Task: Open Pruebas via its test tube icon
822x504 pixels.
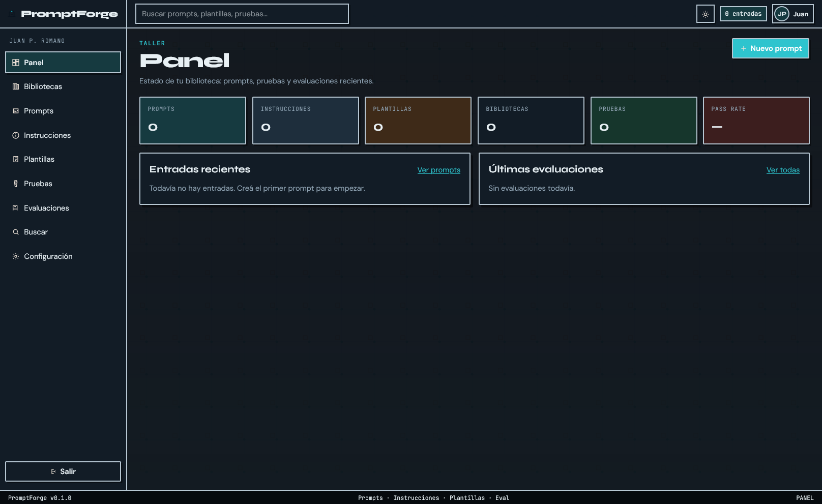Action: click(16, 184)
